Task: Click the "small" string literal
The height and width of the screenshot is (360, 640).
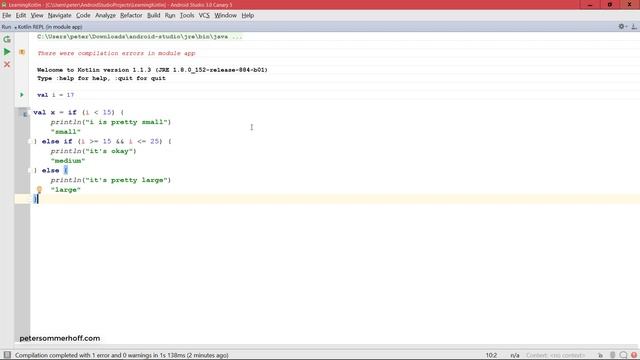Action: pos(66,132)
